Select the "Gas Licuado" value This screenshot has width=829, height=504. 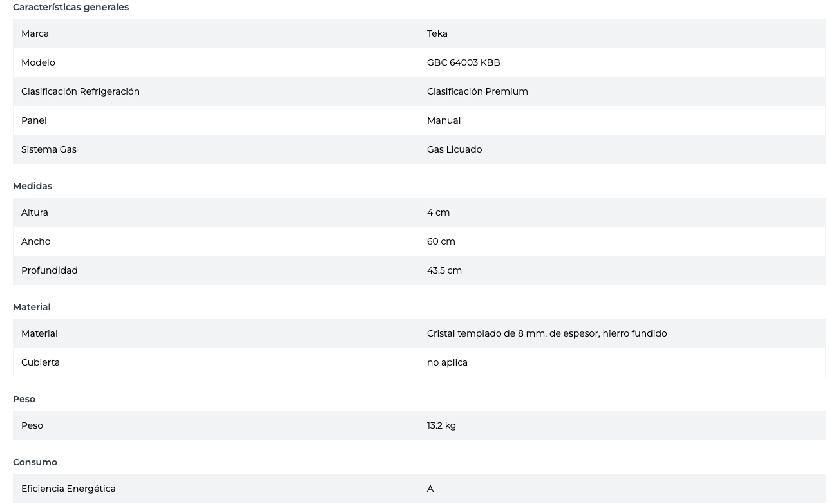(454, 149)
